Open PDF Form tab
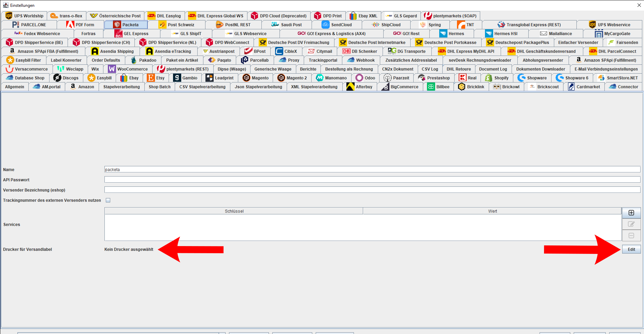Image resolution: width=644 pixels, height=334 pixels. point(81,25)
